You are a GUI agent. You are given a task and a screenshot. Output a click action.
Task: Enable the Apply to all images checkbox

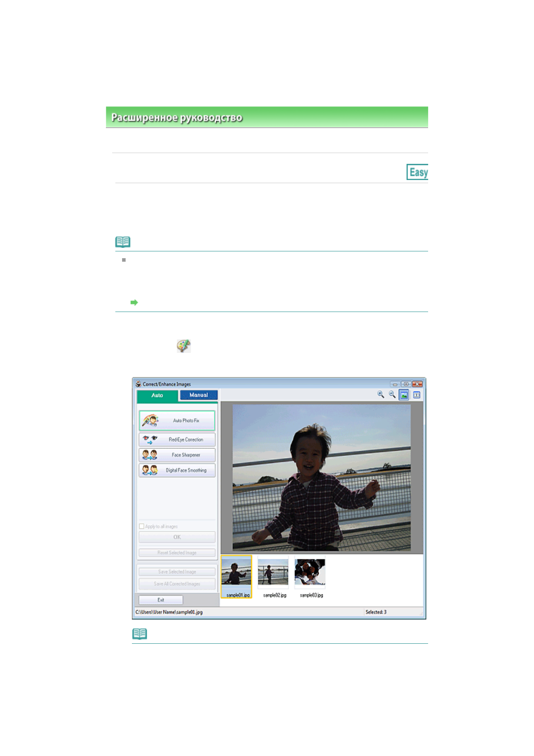click(142, 526)
